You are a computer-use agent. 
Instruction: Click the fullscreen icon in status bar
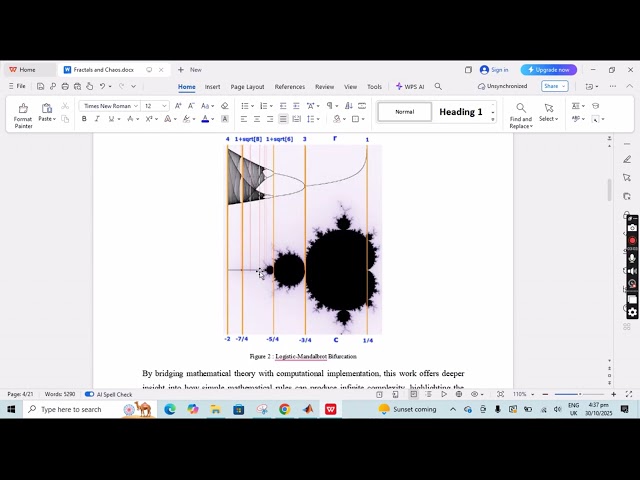click(629, 394)
